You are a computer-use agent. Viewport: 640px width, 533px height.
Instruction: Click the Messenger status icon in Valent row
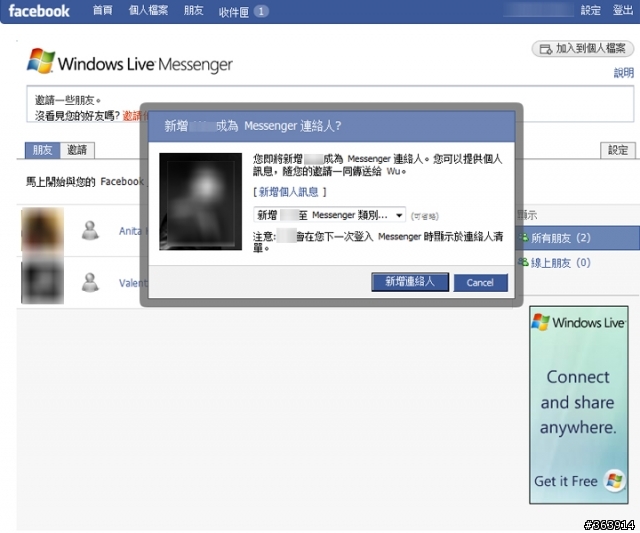(x=90, y=282)
